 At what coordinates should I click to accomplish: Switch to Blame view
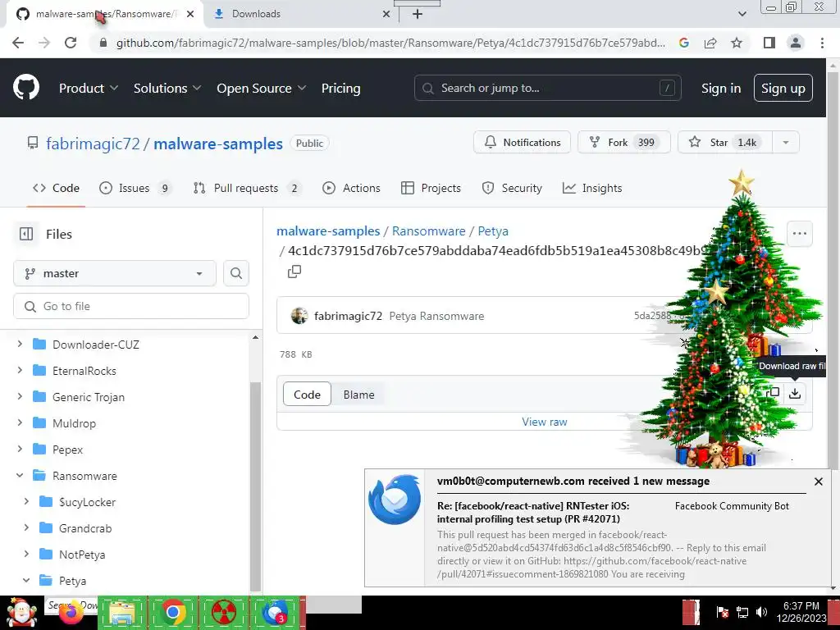[358, 395]
